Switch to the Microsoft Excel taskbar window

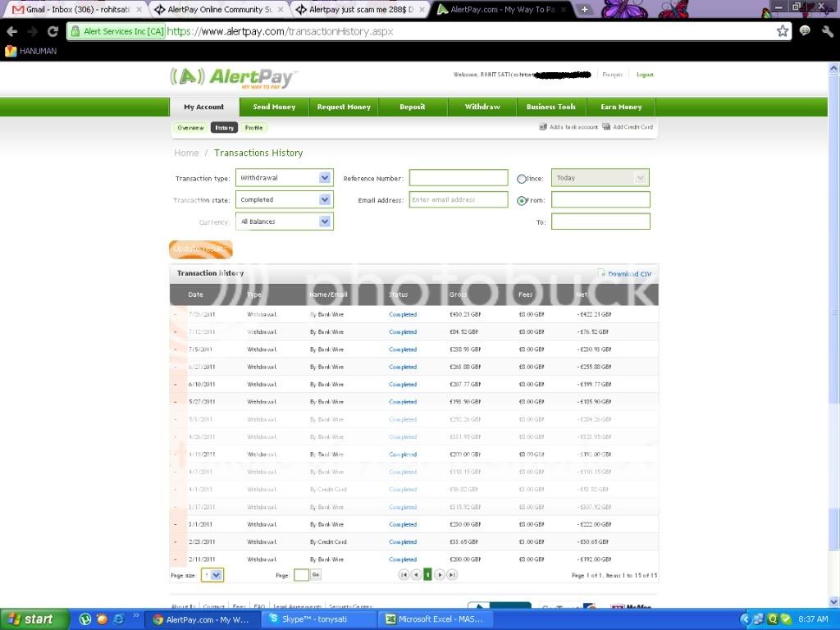pos(436,619)
